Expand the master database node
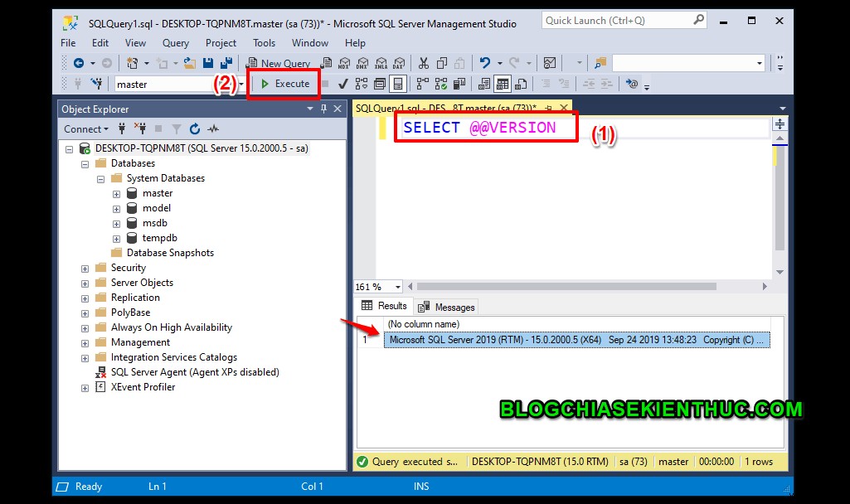Viewport: 850px width, 504px height. (x=117, y=192)
